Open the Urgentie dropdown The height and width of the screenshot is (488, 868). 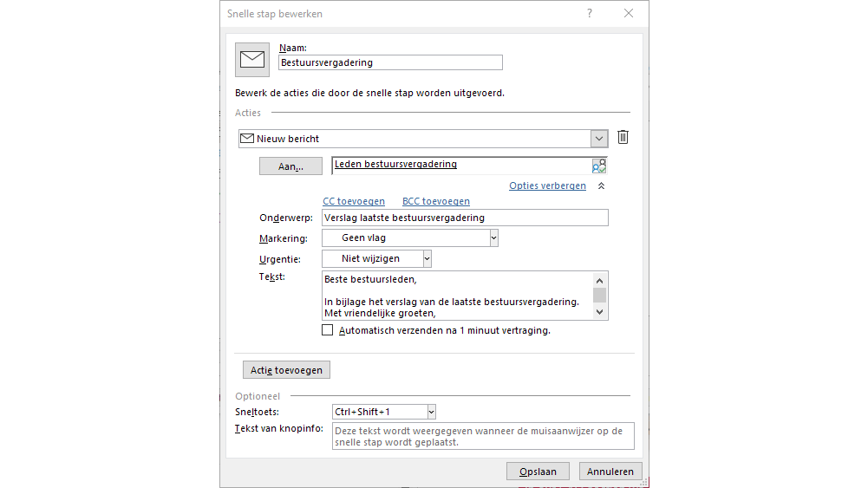(x=427, y=259)
